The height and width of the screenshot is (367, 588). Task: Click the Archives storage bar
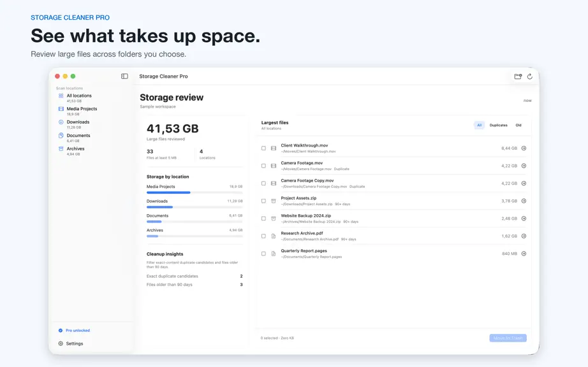coord(195,236)
